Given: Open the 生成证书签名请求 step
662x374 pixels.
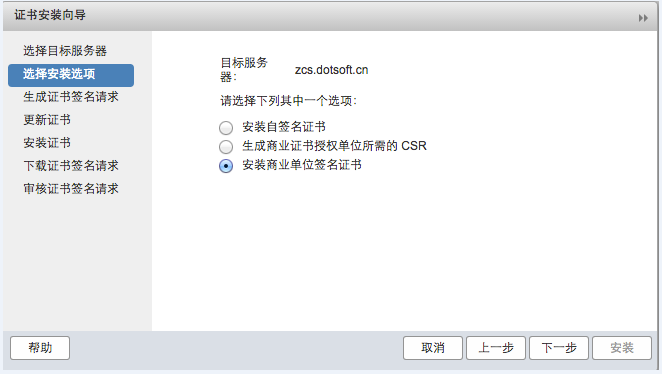Looking at the screenshot, I should click(x=71, y=97).
